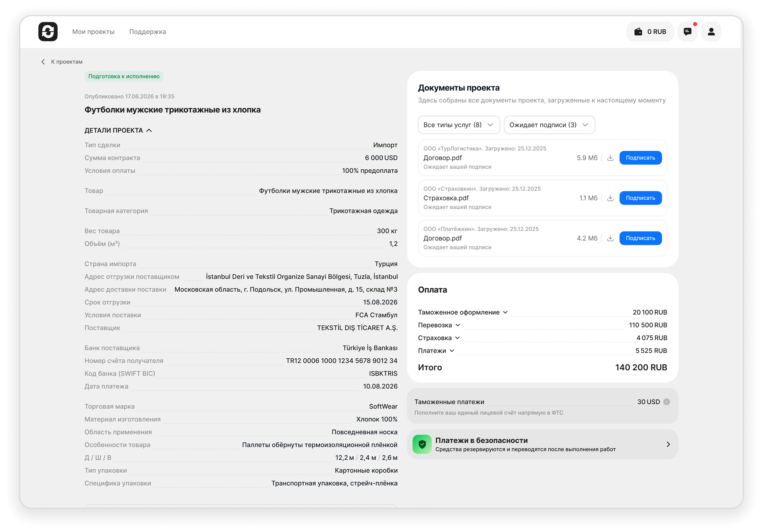Sign the Страховка.pdf document
Screen dimensions: 763x532
640,198
